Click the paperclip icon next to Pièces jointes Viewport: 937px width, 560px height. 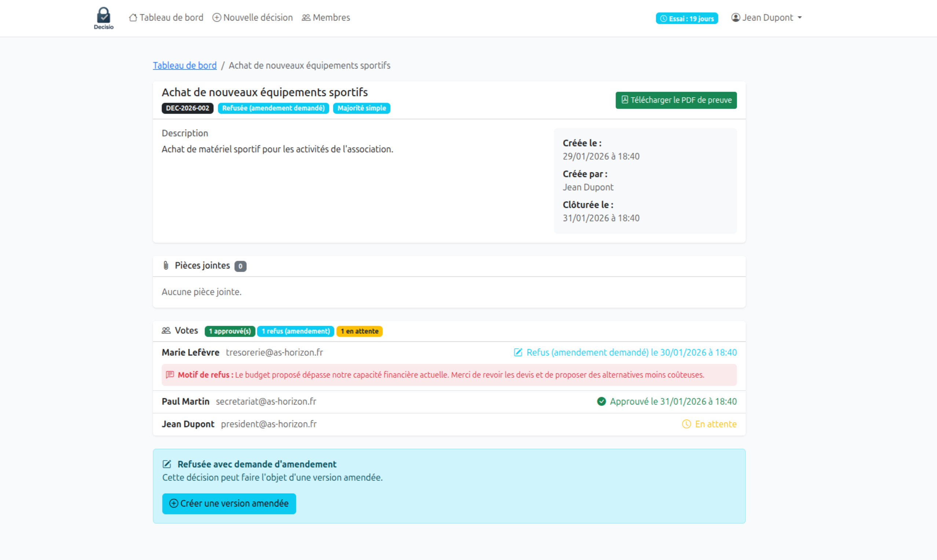pos(166,266)
